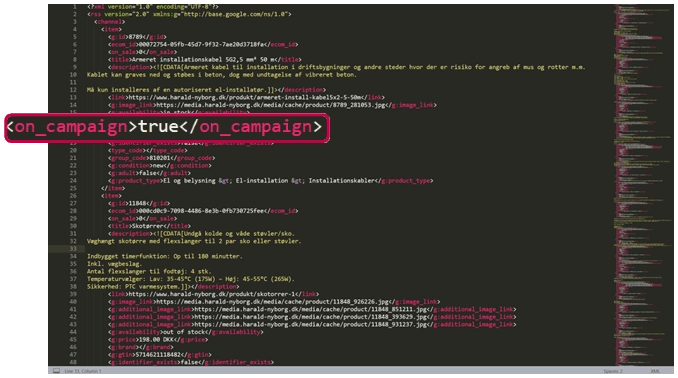Screen dimensions: 678x378
Task: Open the panel switcher icon in status bar
Action: pyautogui.click(x=56, y=371)
